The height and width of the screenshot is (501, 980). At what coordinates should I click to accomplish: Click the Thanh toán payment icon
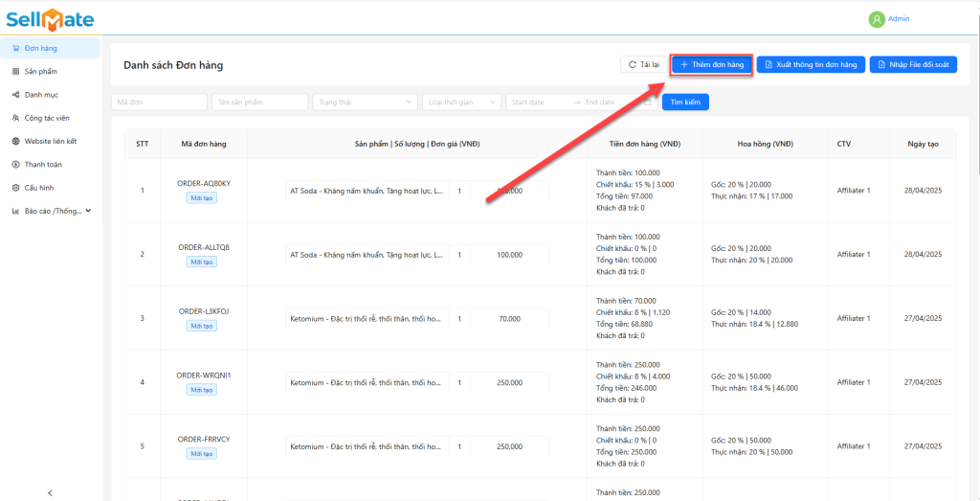(x=15, y=164)
